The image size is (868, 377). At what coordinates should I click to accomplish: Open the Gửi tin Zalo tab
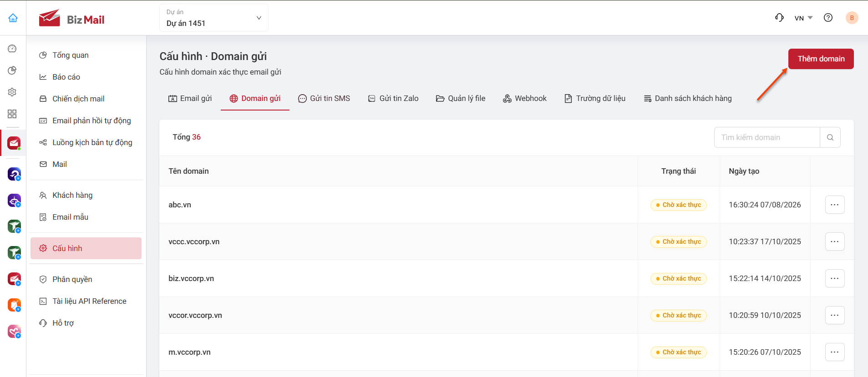pyautogui.click(x=393, y=98)
